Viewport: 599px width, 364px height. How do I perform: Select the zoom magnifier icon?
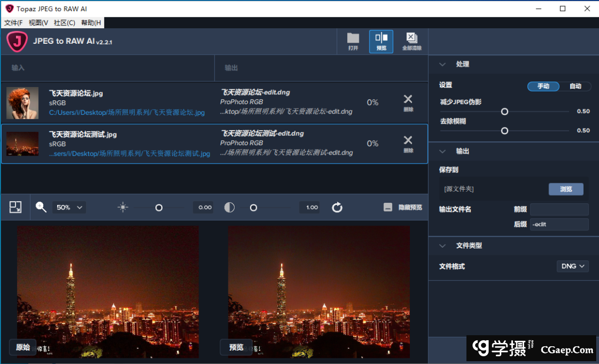tap(40, 207)
